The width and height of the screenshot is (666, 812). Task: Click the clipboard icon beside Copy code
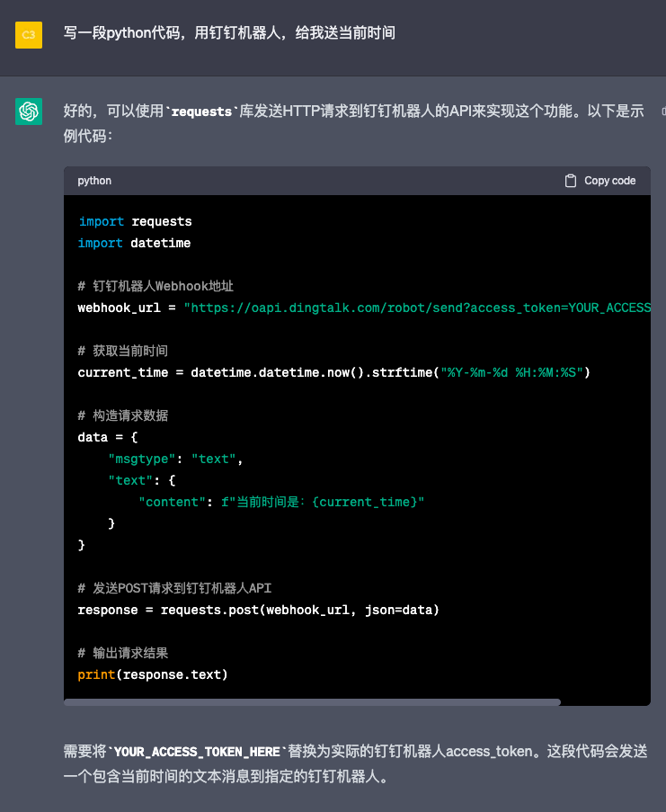pyautogui.click(x=570, y=181)
